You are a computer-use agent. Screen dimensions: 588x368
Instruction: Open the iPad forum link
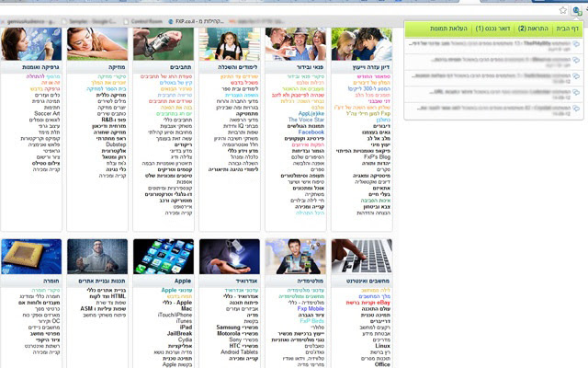pyautogui.click(x=186, y=328)
